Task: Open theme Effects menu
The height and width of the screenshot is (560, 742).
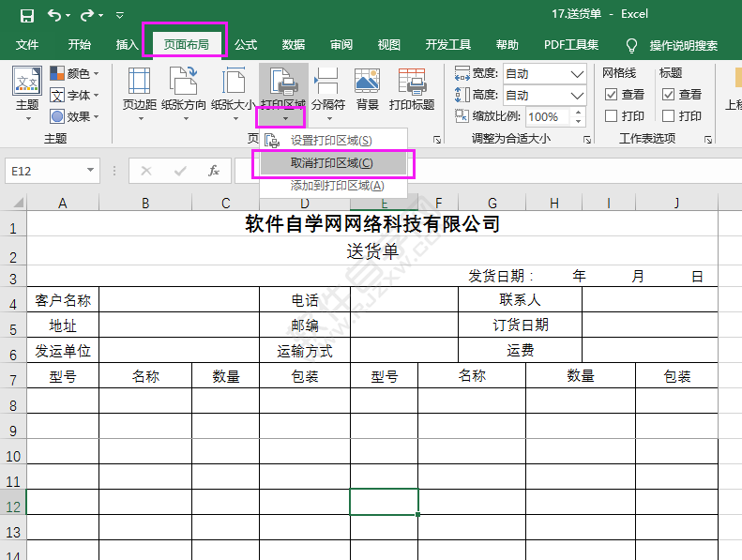Action: 74,116
